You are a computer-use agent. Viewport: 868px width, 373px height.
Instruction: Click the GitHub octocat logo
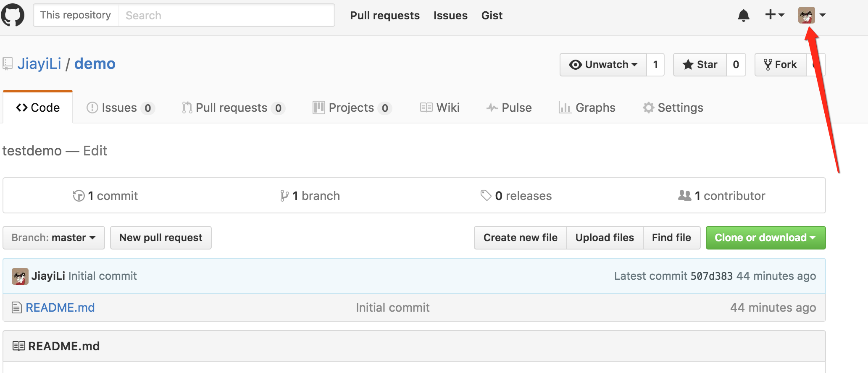click(13, 15)
